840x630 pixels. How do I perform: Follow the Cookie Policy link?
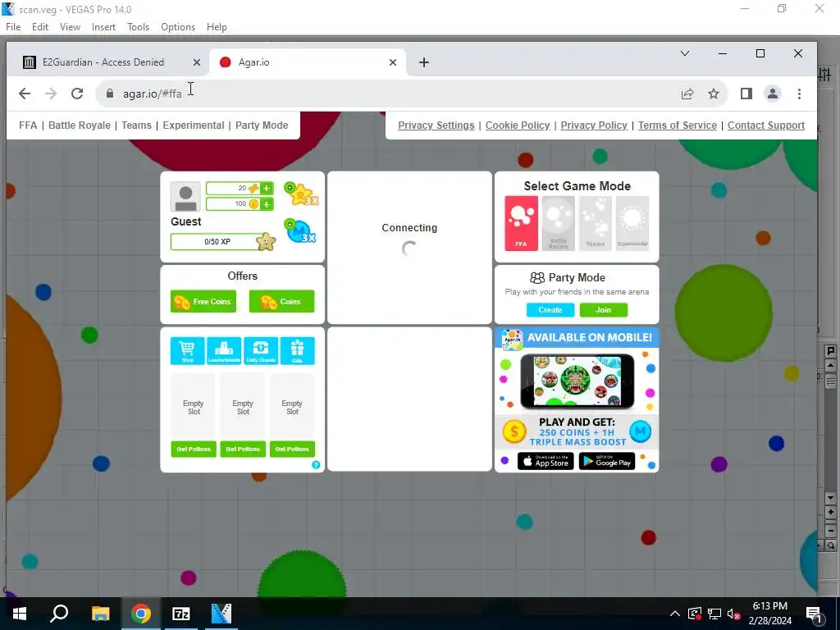coord(518,126)
